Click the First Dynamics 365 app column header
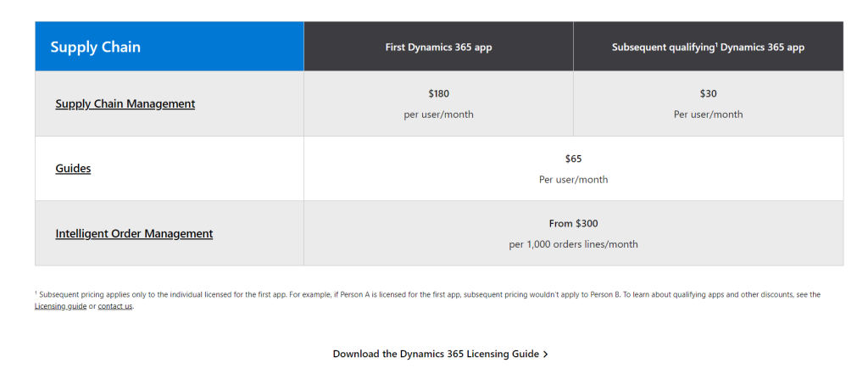This screenshot has width=868, height=380. pos(438,47)
